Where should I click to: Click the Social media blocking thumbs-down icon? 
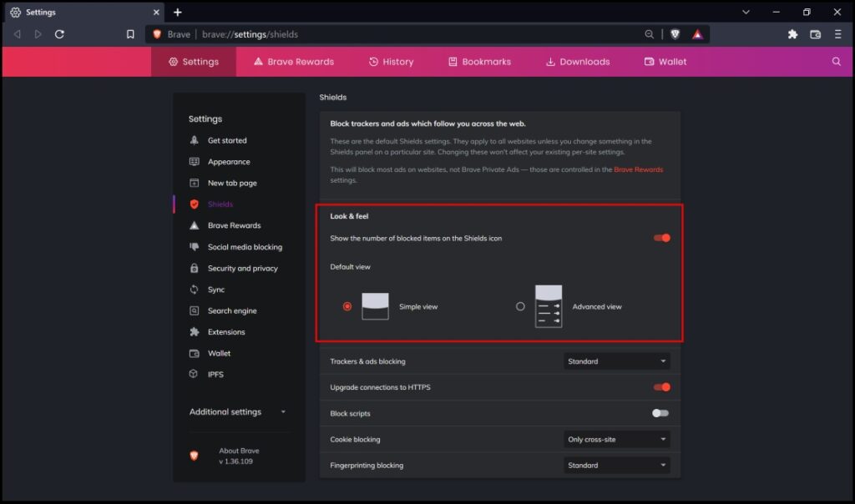click(x=194, y=247)
